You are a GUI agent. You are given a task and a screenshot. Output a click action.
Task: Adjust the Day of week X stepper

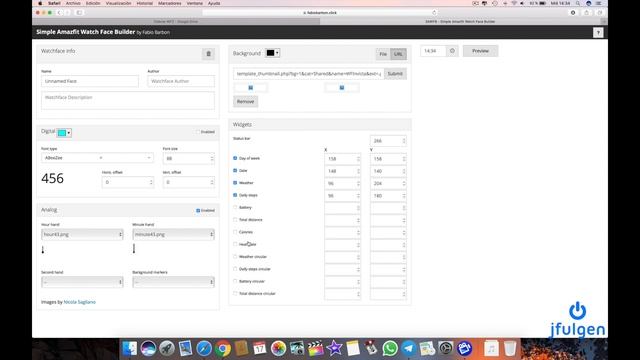click(358, 159)
